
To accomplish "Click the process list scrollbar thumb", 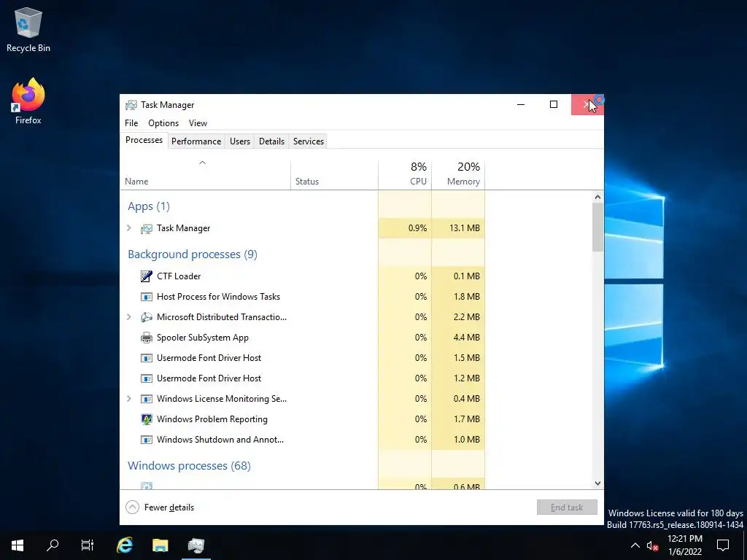I will [598, 227].
